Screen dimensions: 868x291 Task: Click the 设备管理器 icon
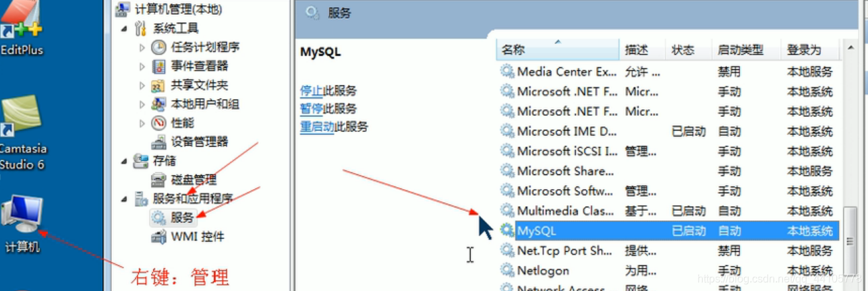(158, 141)
